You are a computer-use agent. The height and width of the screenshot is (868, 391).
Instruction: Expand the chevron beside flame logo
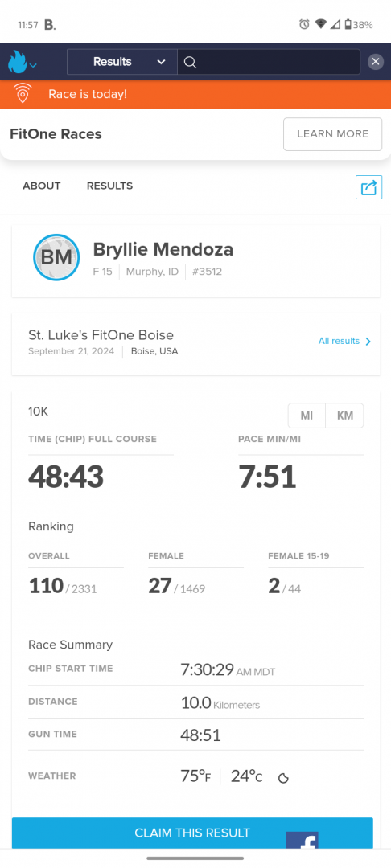point(33,65)
